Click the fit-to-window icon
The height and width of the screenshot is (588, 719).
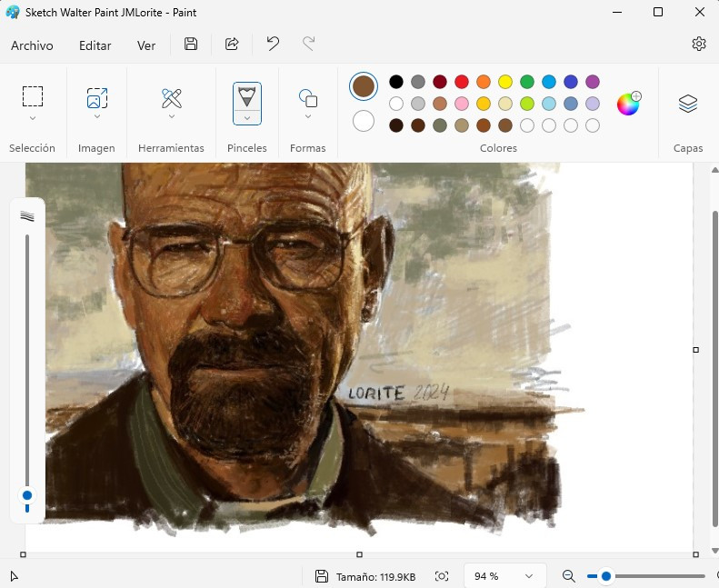(442, 576)
